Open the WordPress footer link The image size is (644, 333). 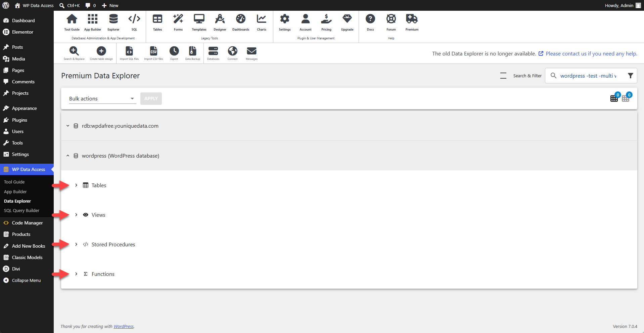(124, 326)
